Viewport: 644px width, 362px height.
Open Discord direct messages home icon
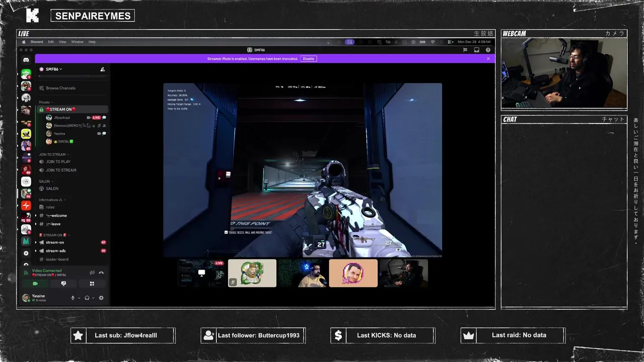pyautogui.click(x=26, y=60)
